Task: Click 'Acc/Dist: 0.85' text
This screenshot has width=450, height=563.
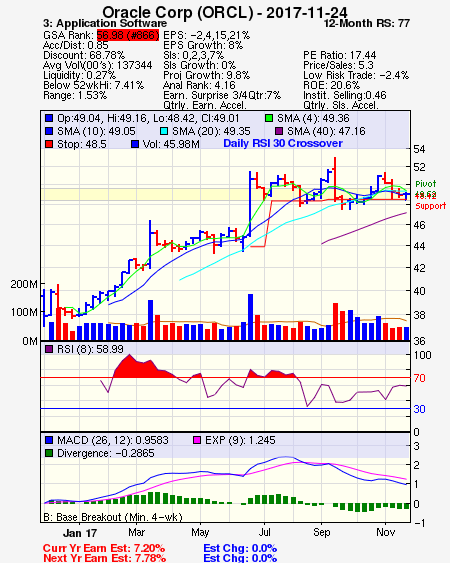Action: tap(75, 45)
